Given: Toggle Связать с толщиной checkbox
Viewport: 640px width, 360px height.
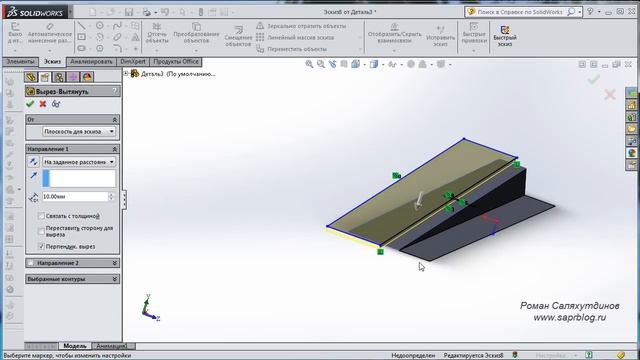Looking at the screenshot, I should pos(41,216).
